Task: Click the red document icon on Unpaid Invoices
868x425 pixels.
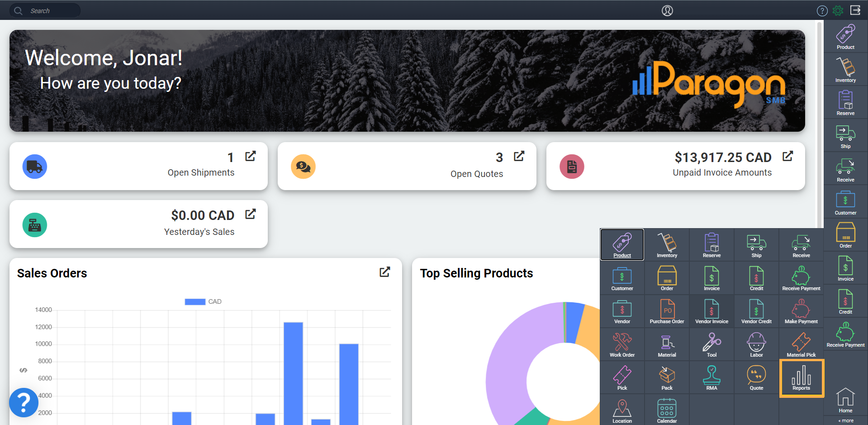Action: click(x=572, y=167)
